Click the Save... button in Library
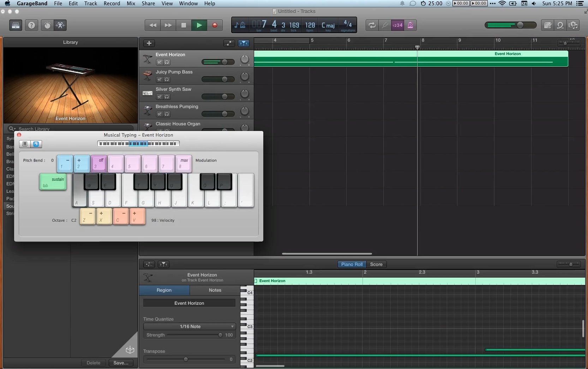The width and height of the screenshot is (588, 369). 121,363
